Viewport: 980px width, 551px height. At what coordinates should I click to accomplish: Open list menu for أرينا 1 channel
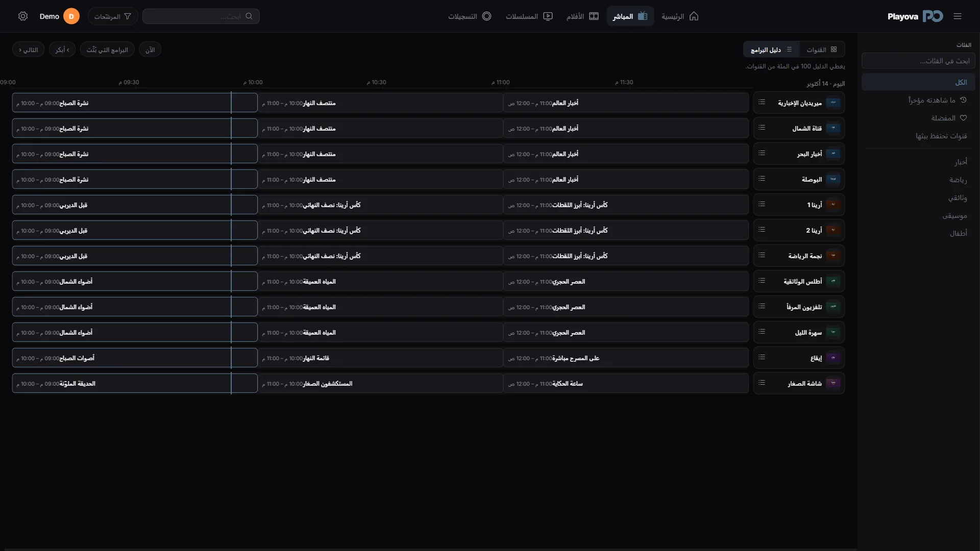click(x=762, y=205)
